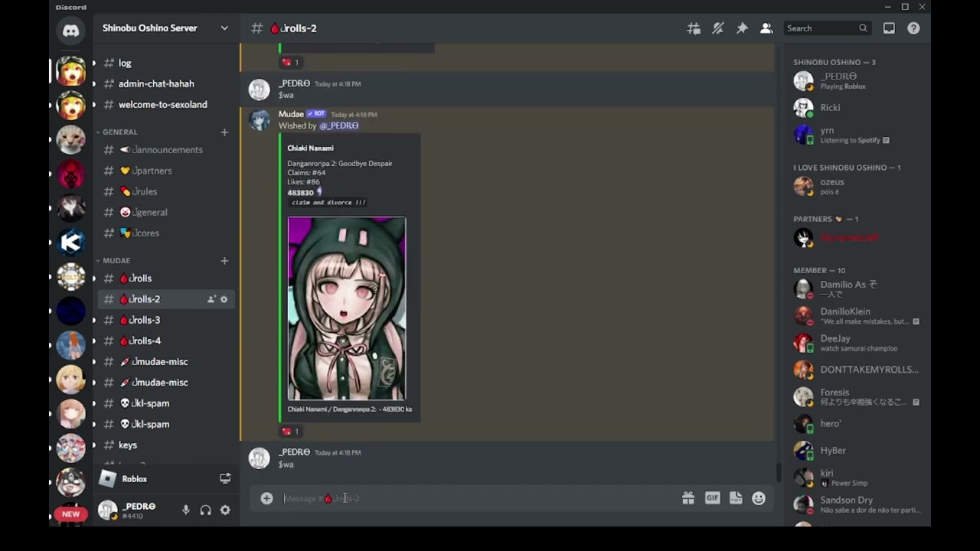Viewport: 980px width, 551px height.
Task: Open the rules channel
Action: coord(165,191)
